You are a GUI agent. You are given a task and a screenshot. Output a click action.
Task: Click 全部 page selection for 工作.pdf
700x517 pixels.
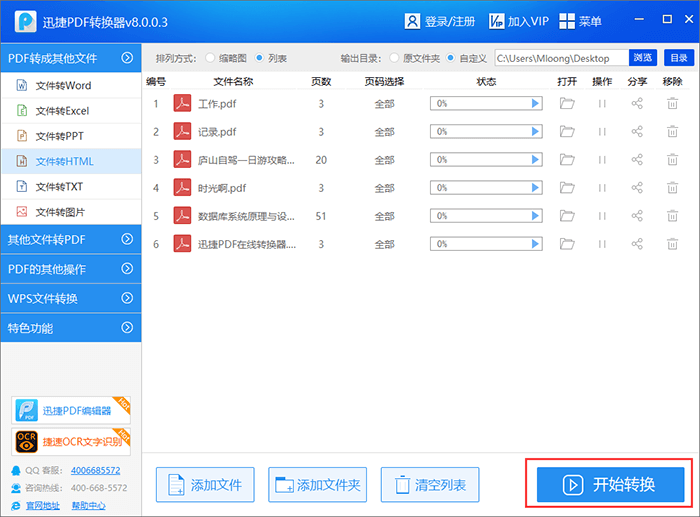click(384, 104)
